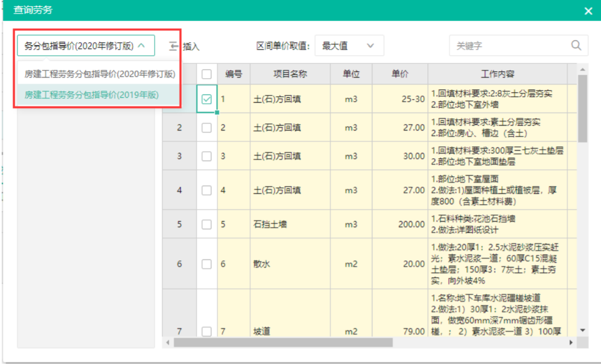Click the 25-30 price cell
This screenshot has width=601, height=364.
pyautogui.click(x=400, y=99)
